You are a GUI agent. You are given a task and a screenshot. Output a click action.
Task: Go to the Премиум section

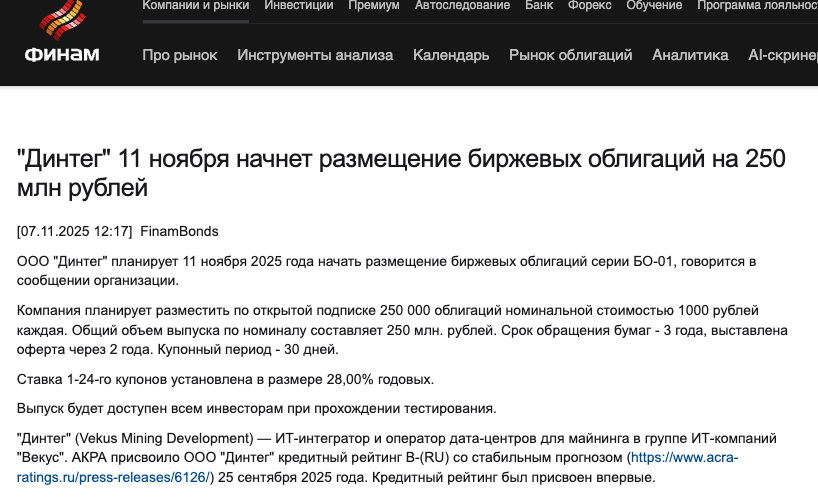[x=374, y=6]
